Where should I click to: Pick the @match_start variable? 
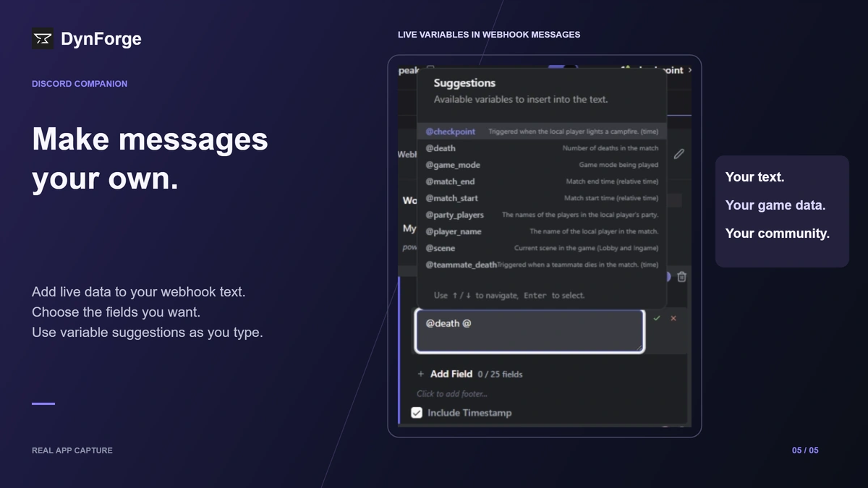pyautogui.click(x=541, y=198)
